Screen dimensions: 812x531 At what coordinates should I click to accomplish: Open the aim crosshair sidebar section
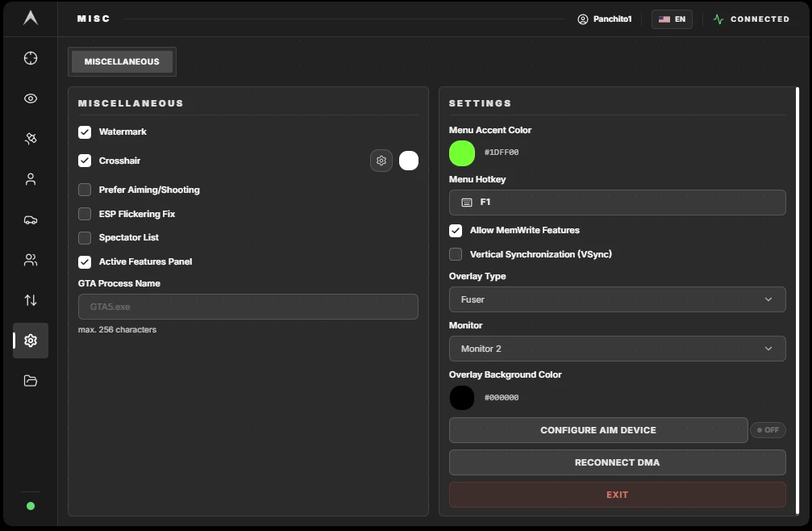(31, 58)
